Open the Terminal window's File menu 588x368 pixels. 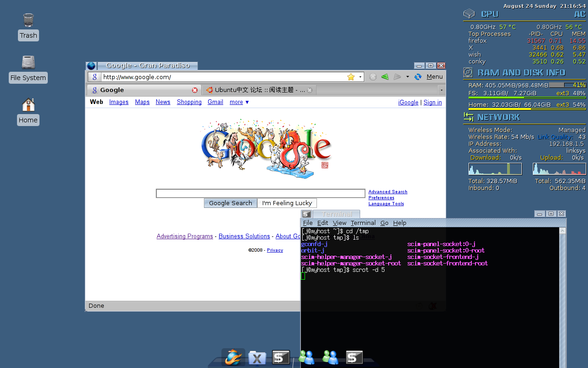pyautogui.click(x=308, y=223)
